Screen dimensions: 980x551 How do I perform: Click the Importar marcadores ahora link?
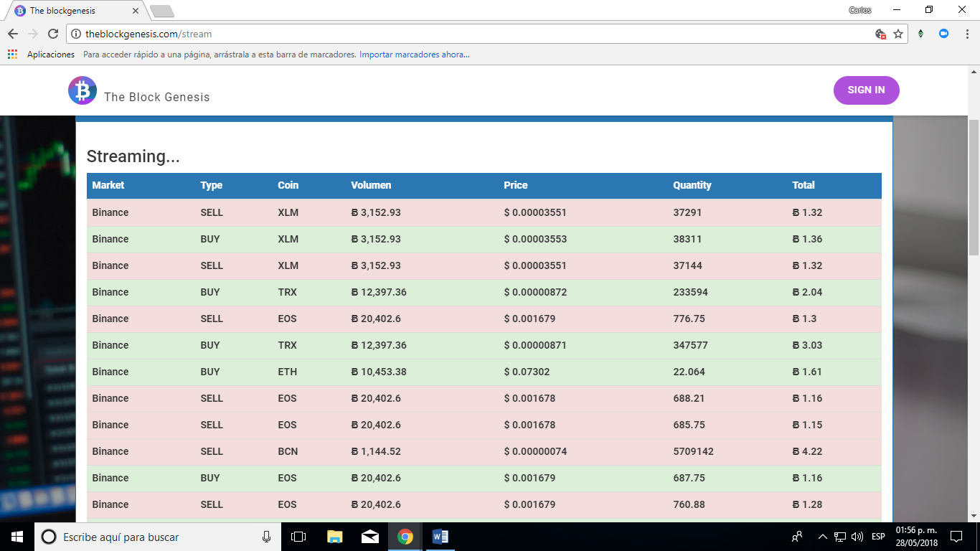point(415,55)
